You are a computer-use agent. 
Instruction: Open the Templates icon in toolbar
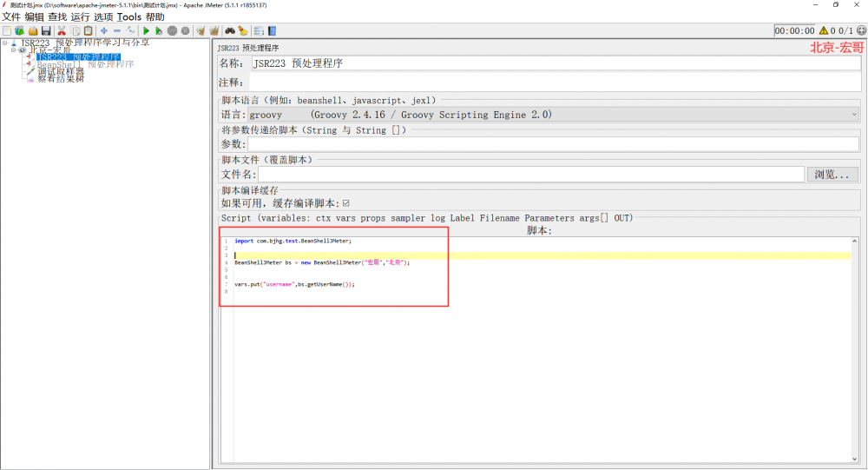coord(19,31)
